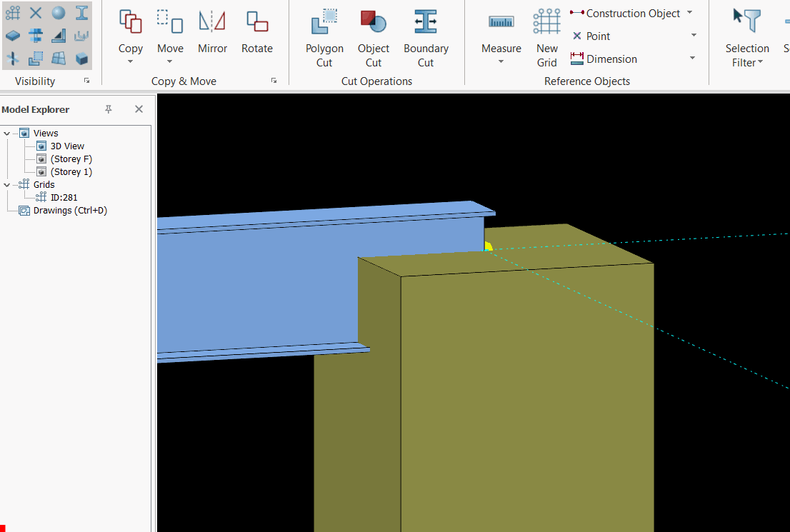Select the (Storey F) view
Image resolution: width=790 pixels, height=532 pixels.
click(71, 159)
